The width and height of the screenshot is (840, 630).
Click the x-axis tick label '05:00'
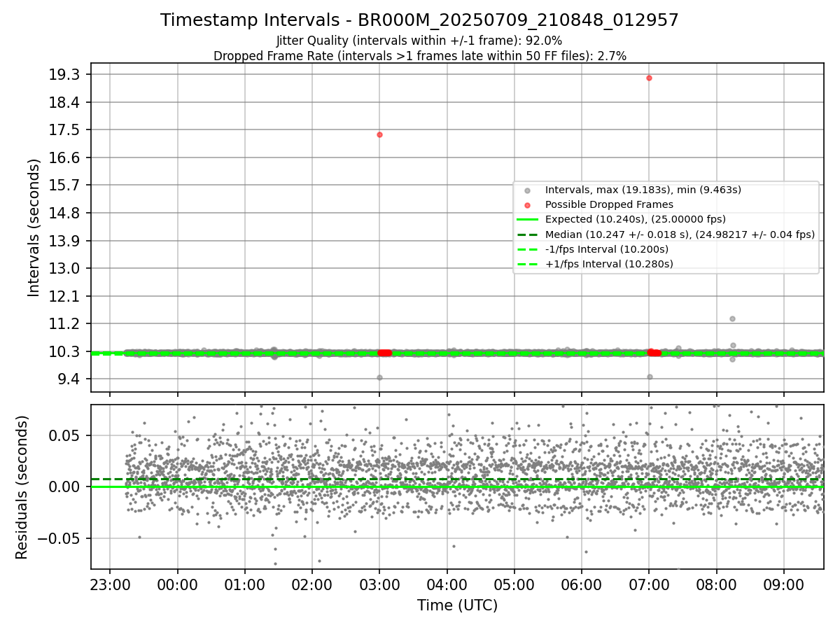514,585
